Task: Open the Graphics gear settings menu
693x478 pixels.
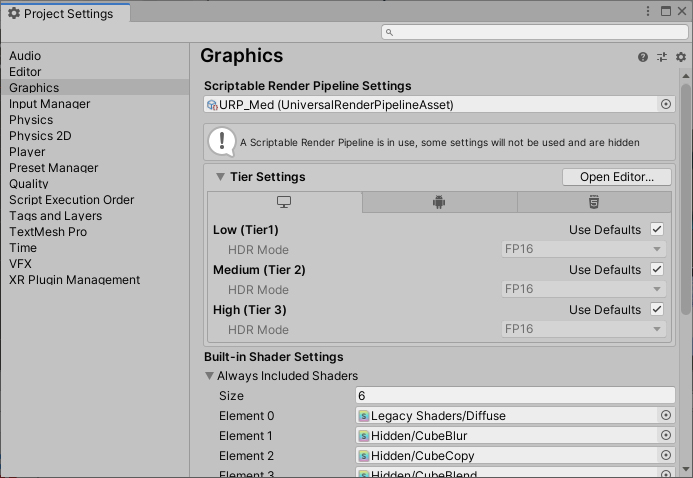Action: 680,58
